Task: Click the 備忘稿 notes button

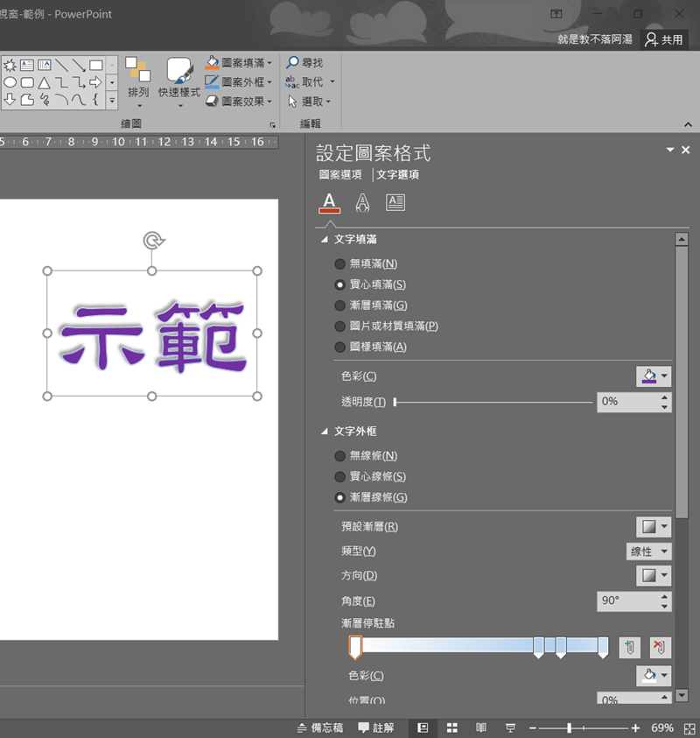Action: tap(320, 727)
